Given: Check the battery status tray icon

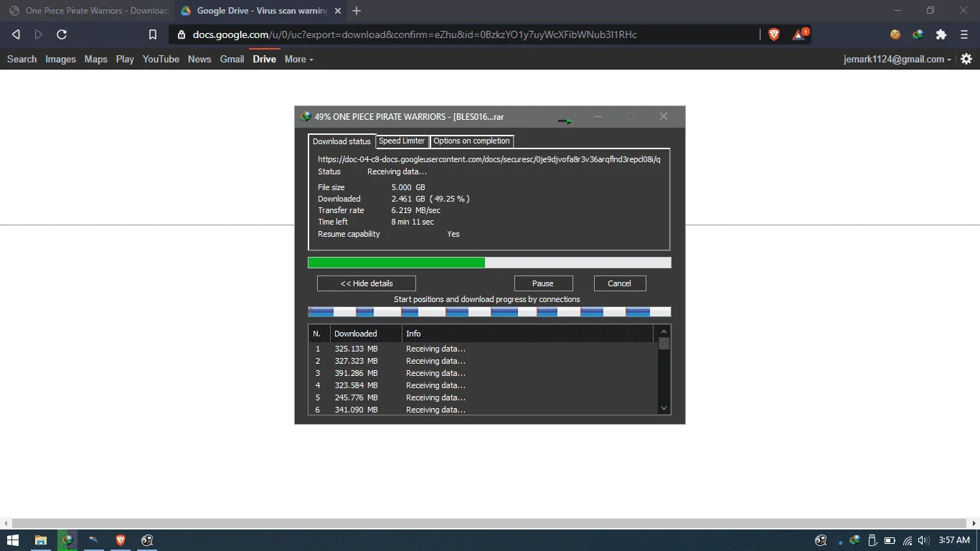Looking at the screenshot, I should click(890, 540).
